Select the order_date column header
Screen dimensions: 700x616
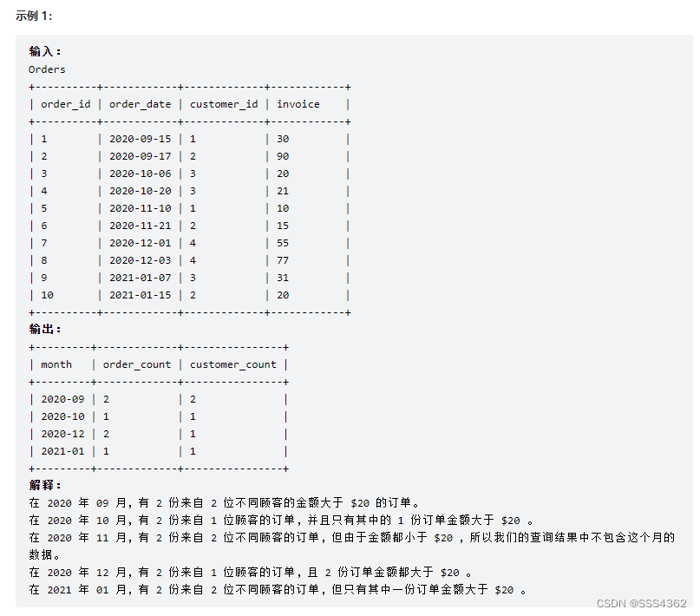pos(141,104)
